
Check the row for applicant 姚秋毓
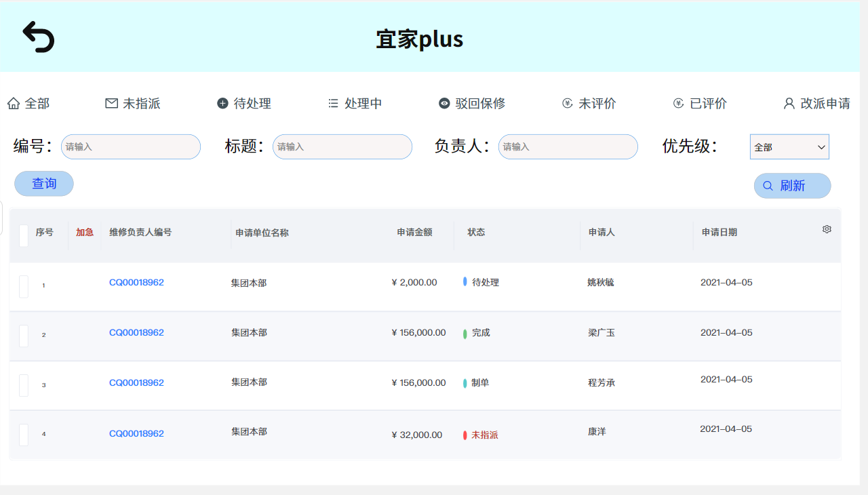tap(24, 287)
